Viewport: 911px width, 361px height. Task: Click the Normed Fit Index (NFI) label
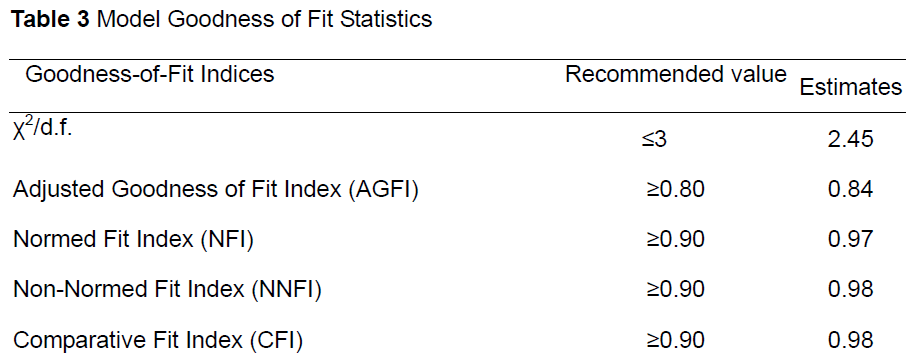pos(133,240)
